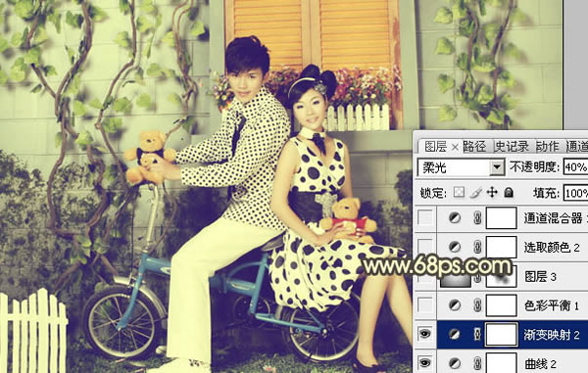
Task: Click adjustment icon of 曲线 2 layer
Action: click(x=455, y=363)
